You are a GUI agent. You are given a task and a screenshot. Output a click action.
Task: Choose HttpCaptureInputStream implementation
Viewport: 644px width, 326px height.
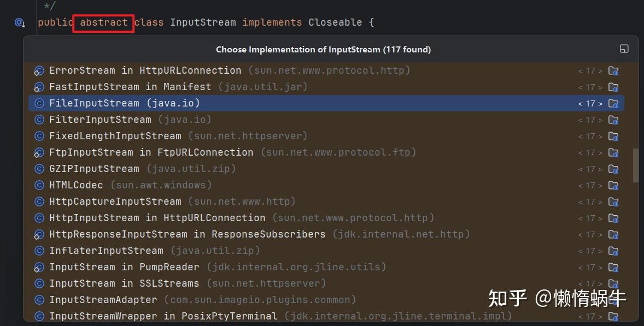(115, 201)
